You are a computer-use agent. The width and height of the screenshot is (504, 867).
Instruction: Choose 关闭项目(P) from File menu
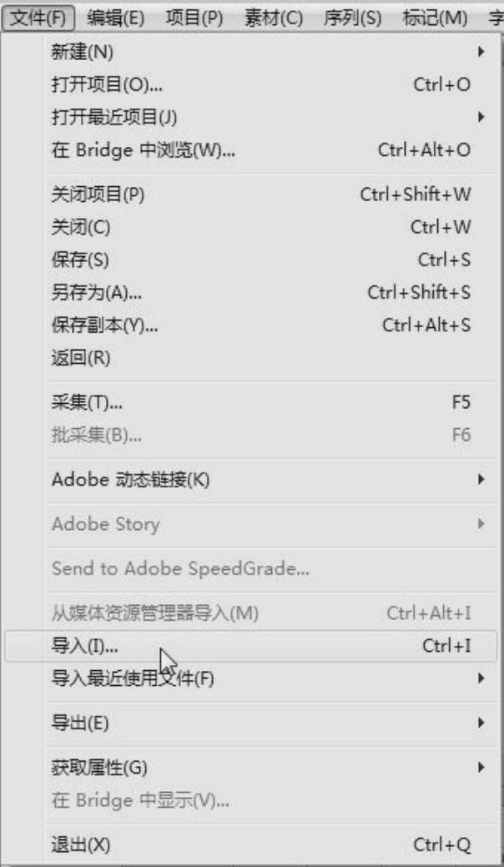[98, 194]
